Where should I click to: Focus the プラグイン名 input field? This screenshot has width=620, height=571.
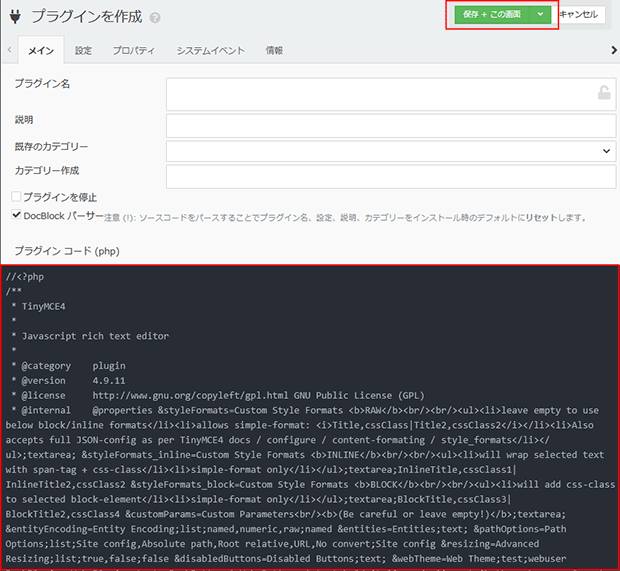pos(380,93)
